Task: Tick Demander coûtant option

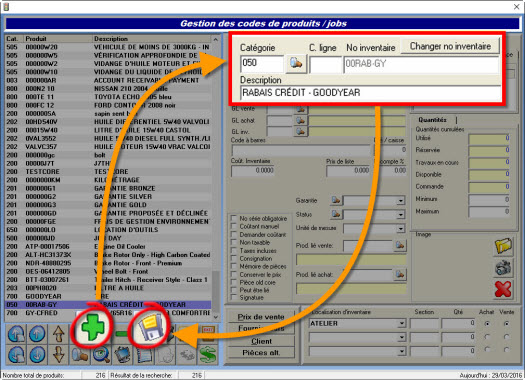Action: [x=234, y=234]
